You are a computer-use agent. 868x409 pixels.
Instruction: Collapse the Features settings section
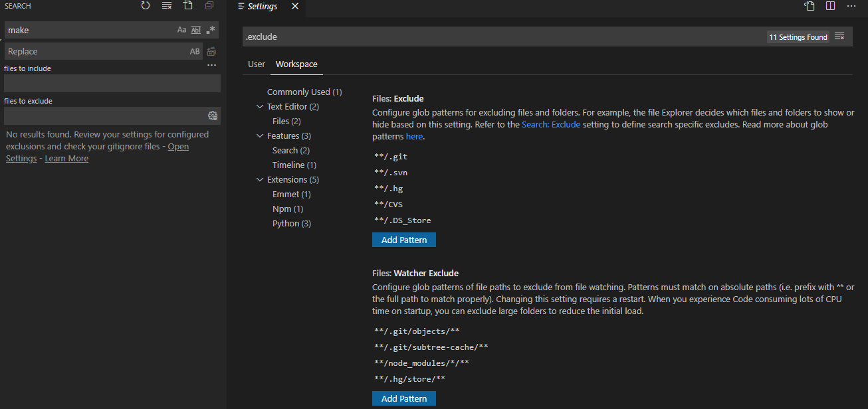coord(260,135)
